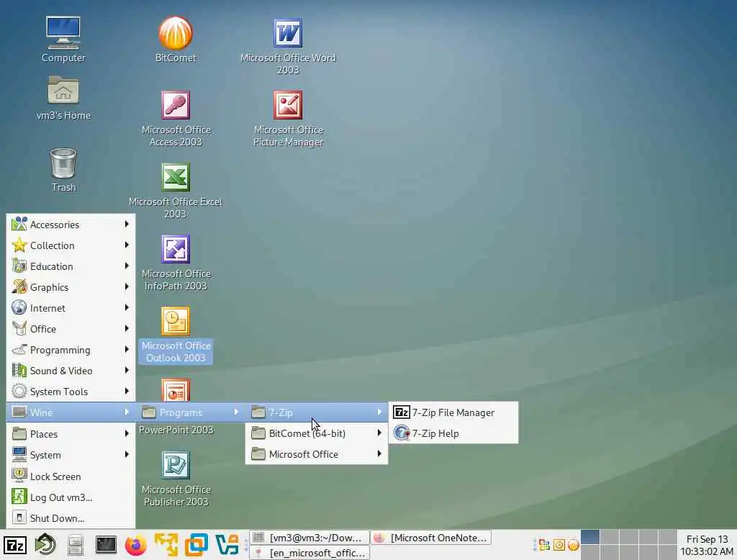Open the System Tools category
Viewport: 737px width, 560px height.
point(71,392)
